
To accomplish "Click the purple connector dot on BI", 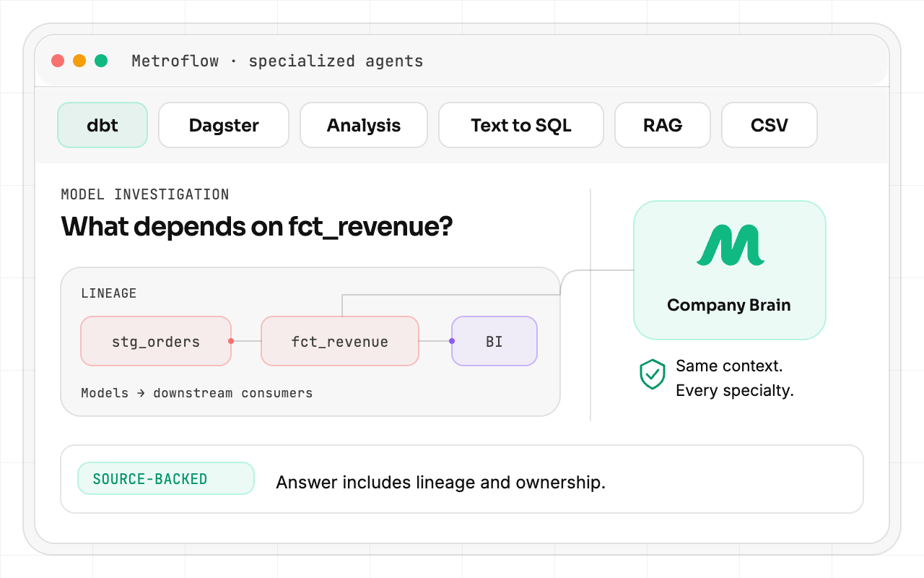I will pyautogui.click(x=452, y=341).
